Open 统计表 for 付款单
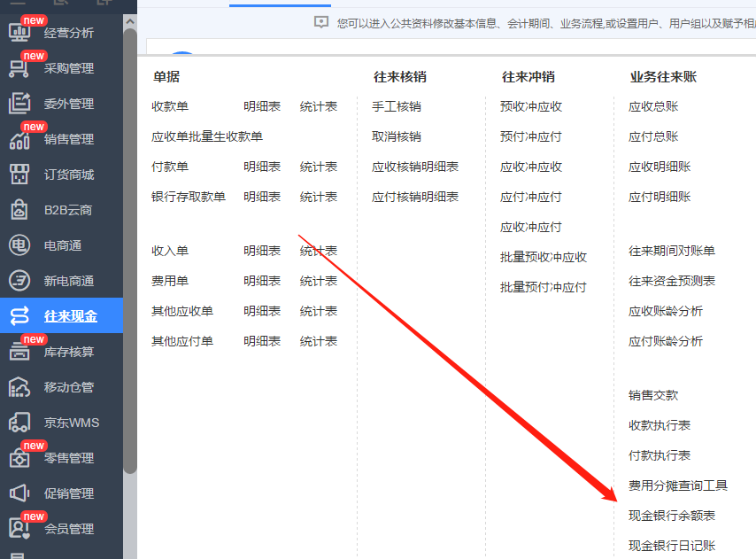The height and width of the screenshot is (559, 756). coord(318,167)
